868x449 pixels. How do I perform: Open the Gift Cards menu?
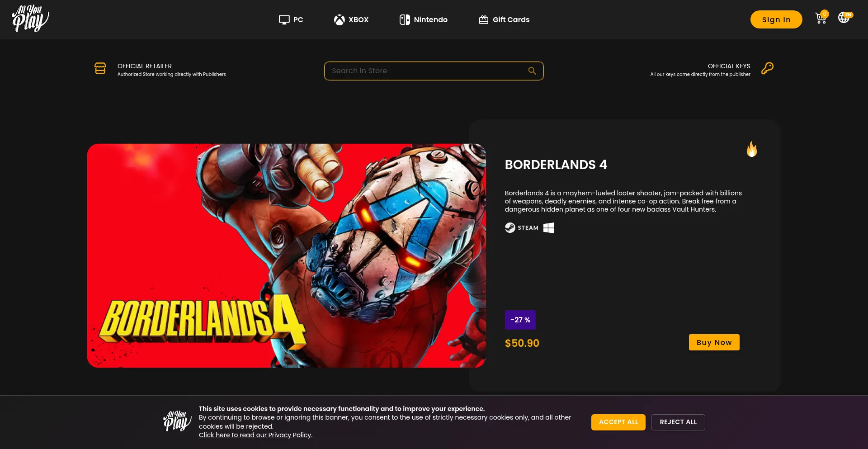point(504,19)
